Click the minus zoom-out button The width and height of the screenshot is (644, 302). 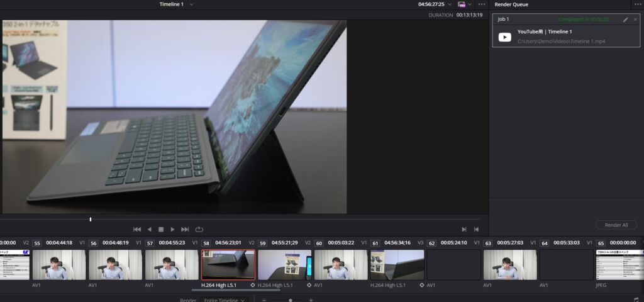(x=264, y=300)
